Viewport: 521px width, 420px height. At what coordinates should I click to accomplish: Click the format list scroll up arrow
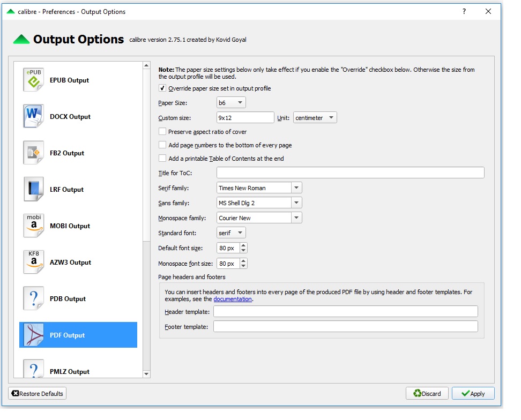pyautogui.click(x=146, y=65)
